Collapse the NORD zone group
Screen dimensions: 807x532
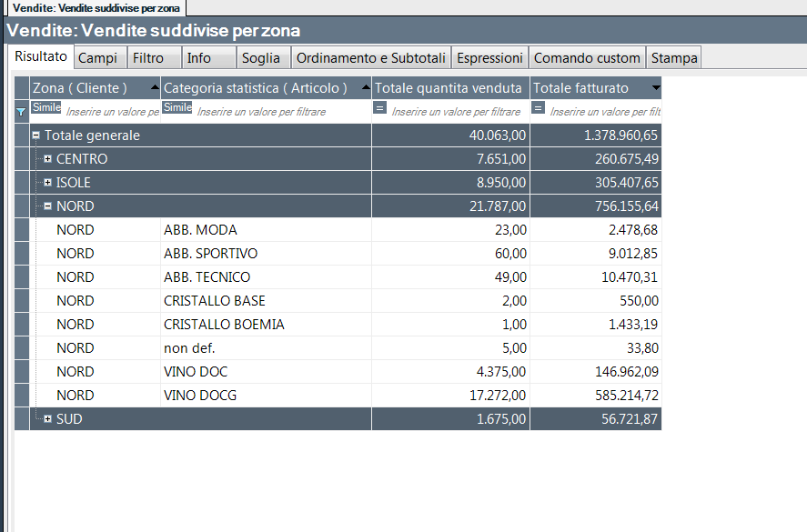[48, 206]
